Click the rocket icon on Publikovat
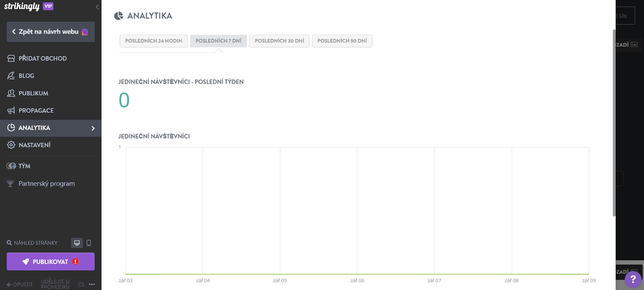This screenshot has width=644, height=290. tap(26, 262)
